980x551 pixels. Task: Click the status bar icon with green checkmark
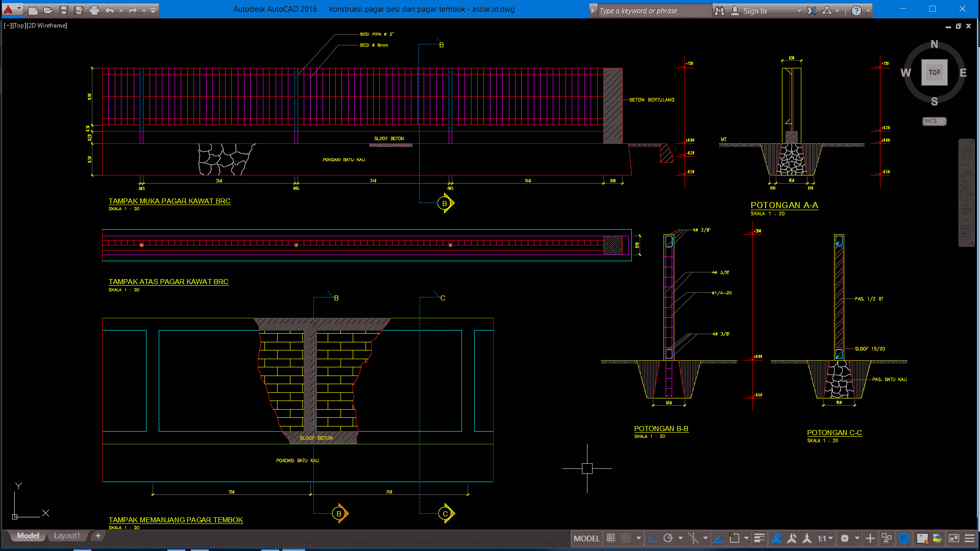pos(938,538)
